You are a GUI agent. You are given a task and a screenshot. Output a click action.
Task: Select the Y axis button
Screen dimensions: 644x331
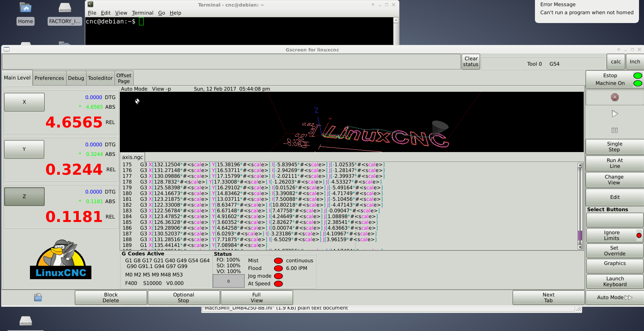(x=24, y=149)
